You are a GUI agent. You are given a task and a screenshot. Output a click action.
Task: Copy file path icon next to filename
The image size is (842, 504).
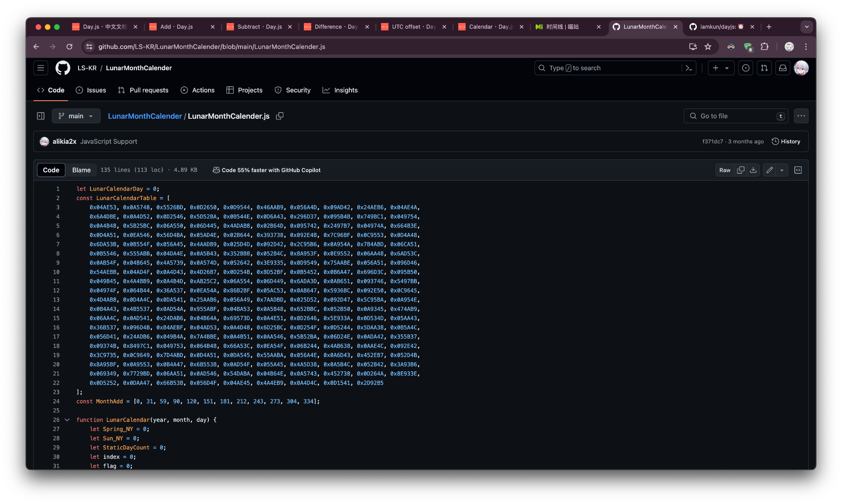(x=280, y=116)
